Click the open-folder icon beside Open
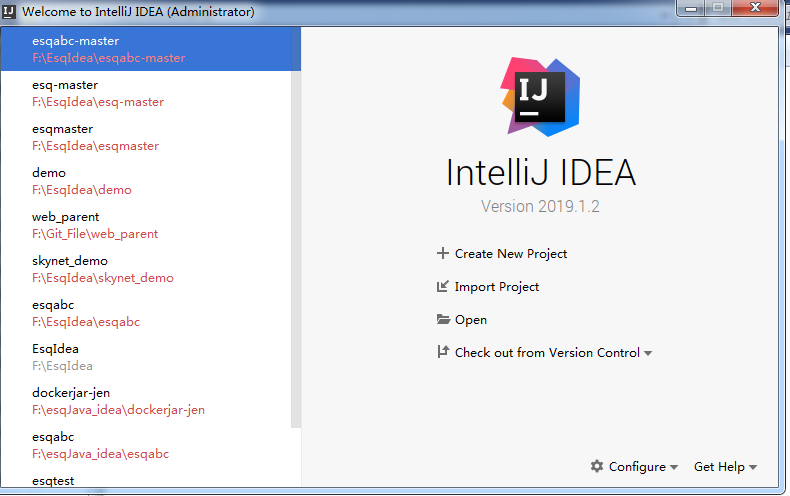Image resolution: width=790 pixels, height=496 pixels. [443, 319]
